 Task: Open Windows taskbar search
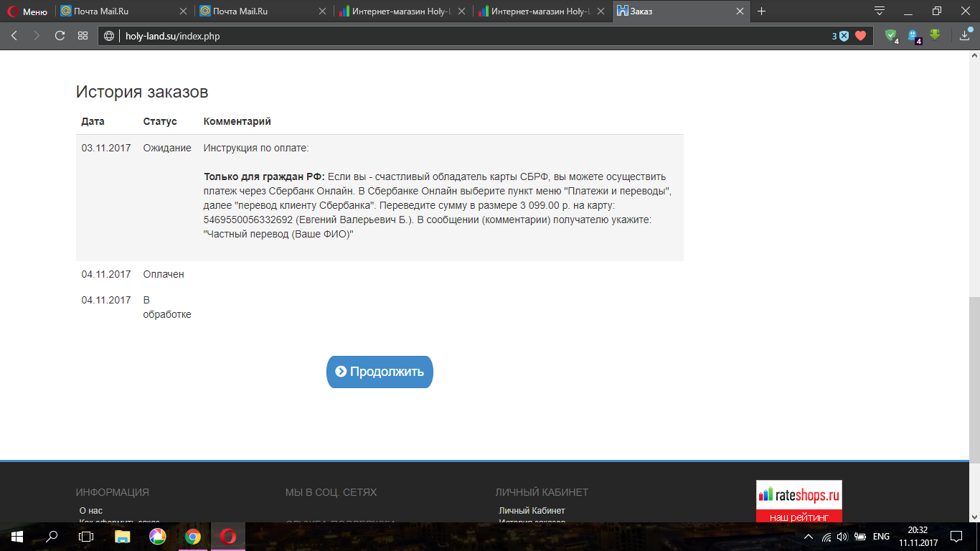pos(52,537)
